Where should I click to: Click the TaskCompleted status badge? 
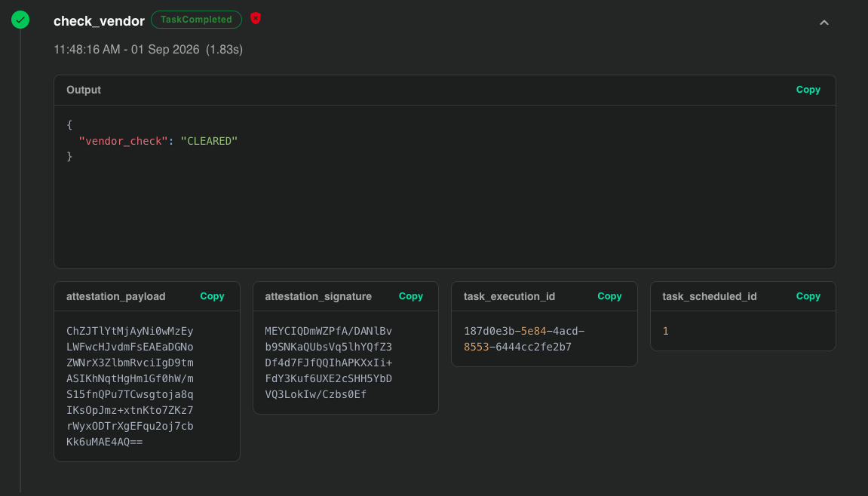(x=196, y=20)
